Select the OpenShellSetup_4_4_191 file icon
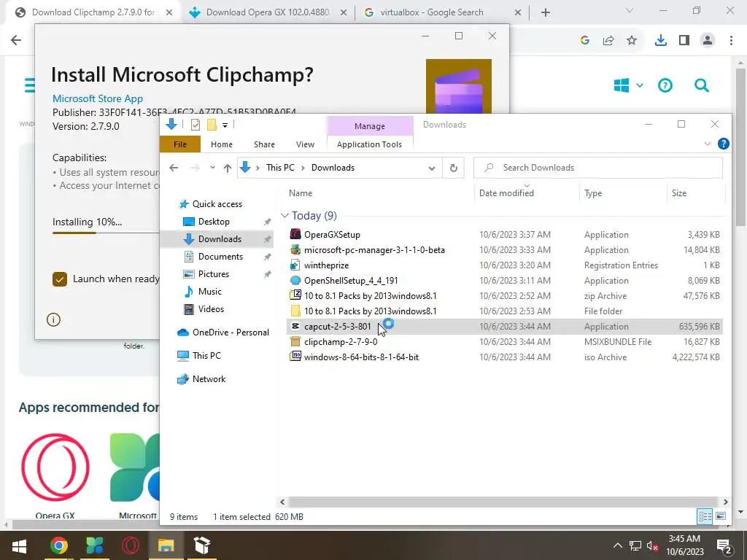This screenshot has width=747, height=560. tap(295, 281)
